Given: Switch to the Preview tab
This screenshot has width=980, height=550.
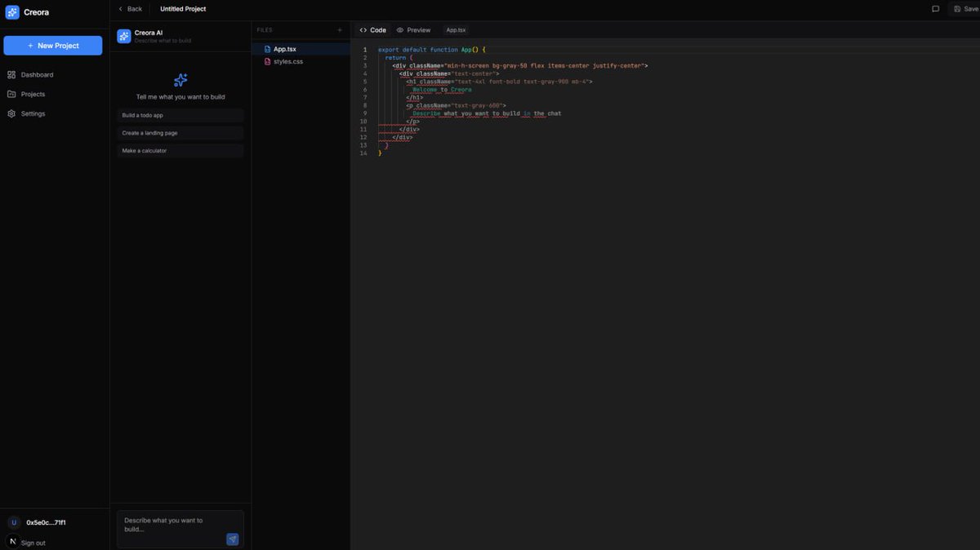Looking at the screenshot, I should coord(413,29).
